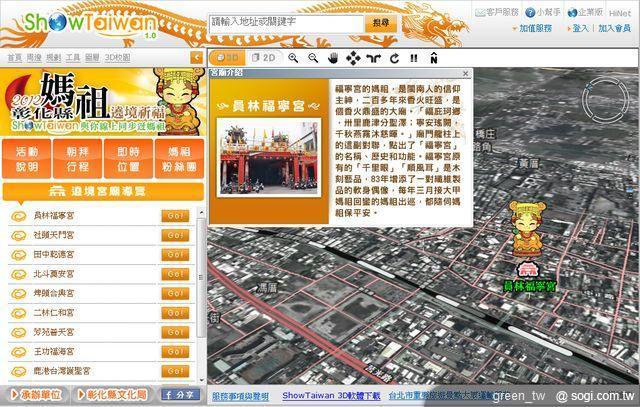Click the Mazu character marker on map
The height and width of the screenshot is (407, 640).
(527, 229)
